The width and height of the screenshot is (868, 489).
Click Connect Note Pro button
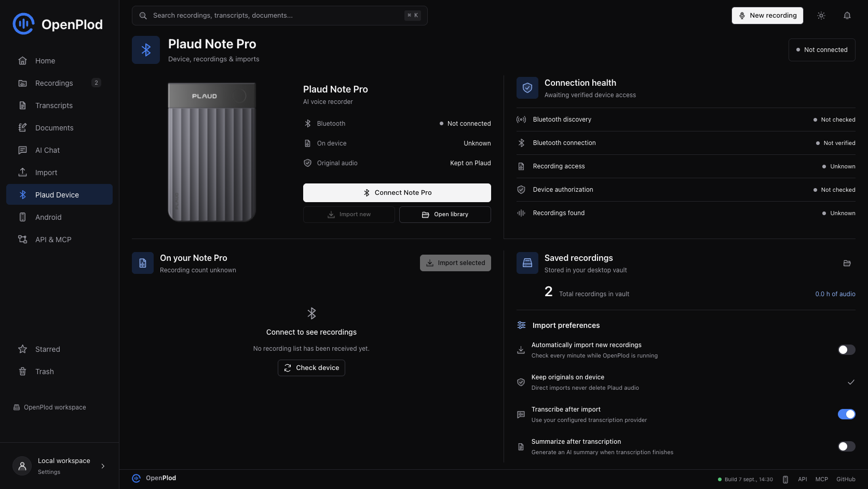(x=397, y=193)
